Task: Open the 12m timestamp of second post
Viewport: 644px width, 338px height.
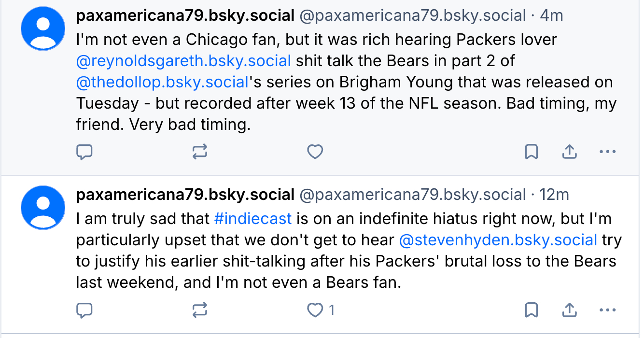Action: coord(554,195)
